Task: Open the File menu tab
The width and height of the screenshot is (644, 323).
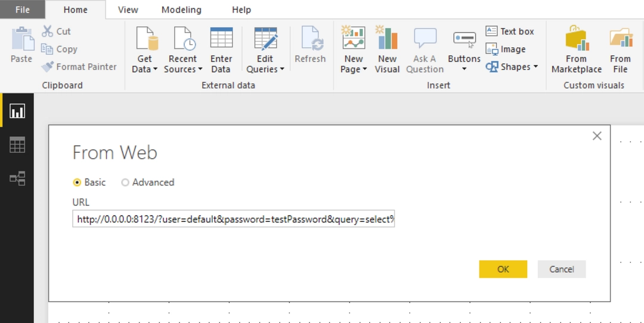Action: (23, 10)
